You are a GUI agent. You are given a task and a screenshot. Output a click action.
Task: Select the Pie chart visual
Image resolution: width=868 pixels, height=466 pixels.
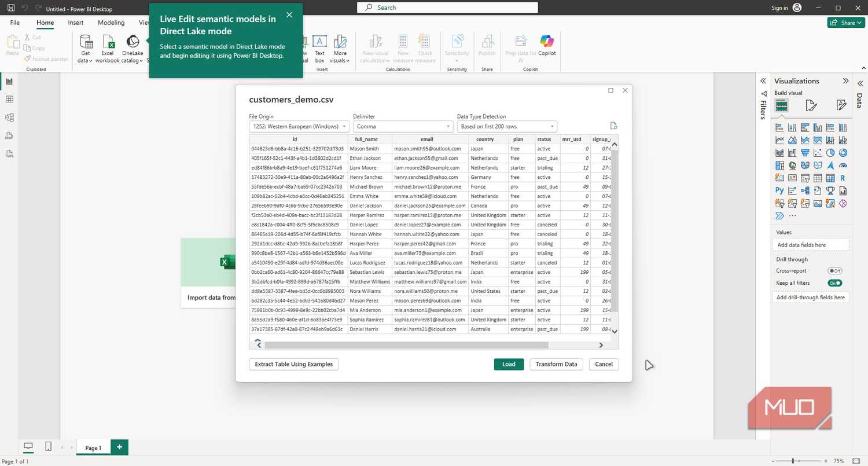coord(830,153)
